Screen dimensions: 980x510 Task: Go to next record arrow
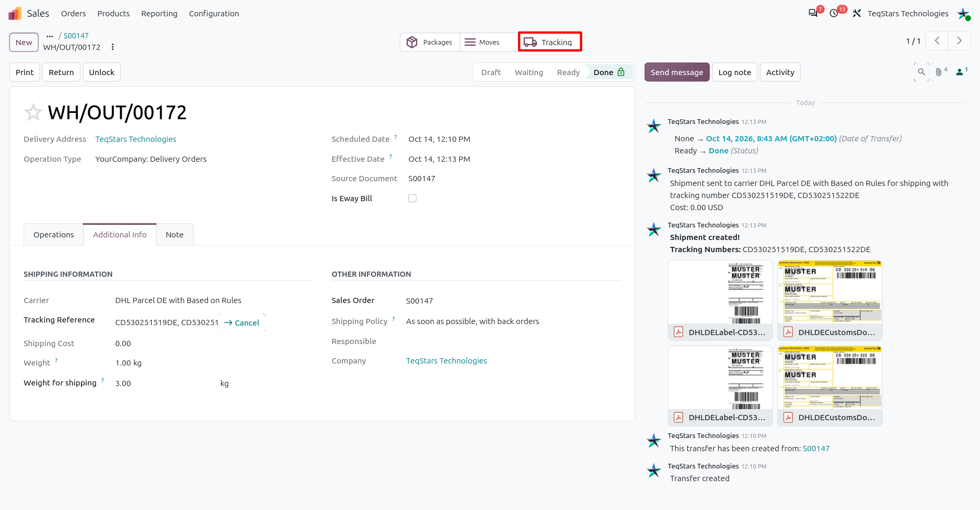pos(960,40)
